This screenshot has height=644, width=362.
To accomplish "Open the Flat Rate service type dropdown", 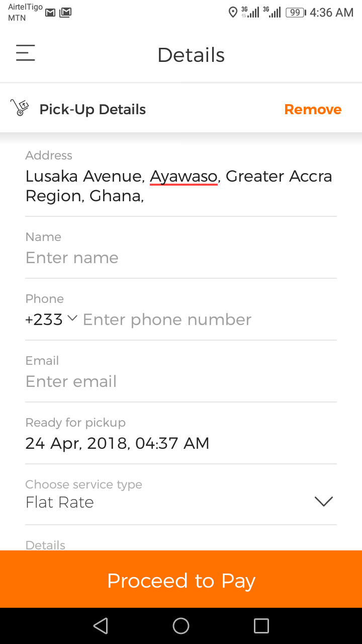I will pyautogui.click(x=323, y=501).
